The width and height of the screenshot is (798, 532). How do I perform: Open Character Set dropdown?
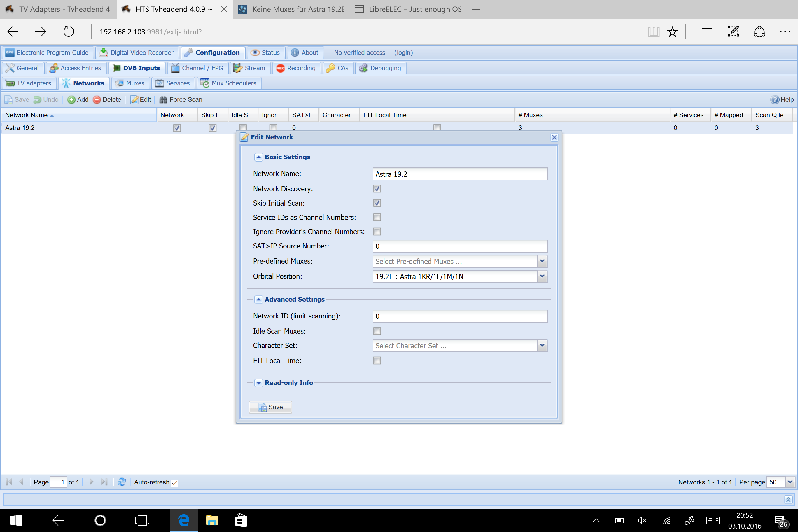[x=542, y=345]
